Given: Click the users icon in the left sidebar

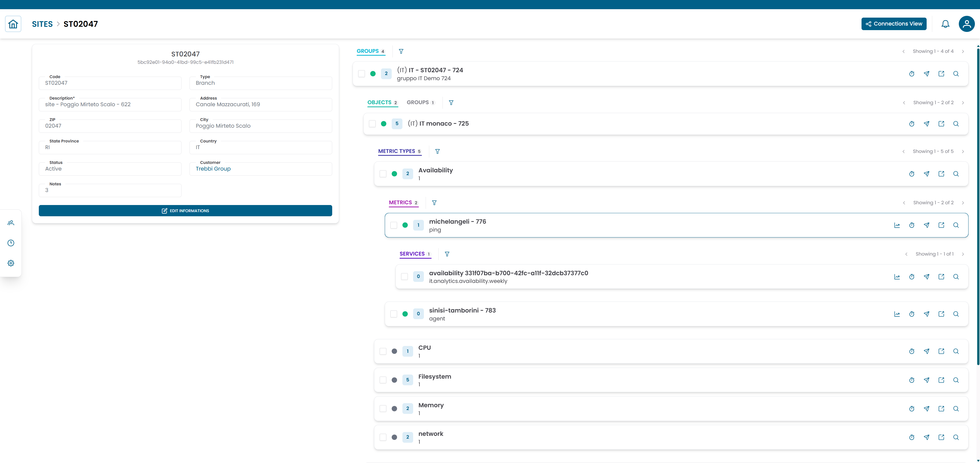Looking at the screenshot, I should [11, 223].
